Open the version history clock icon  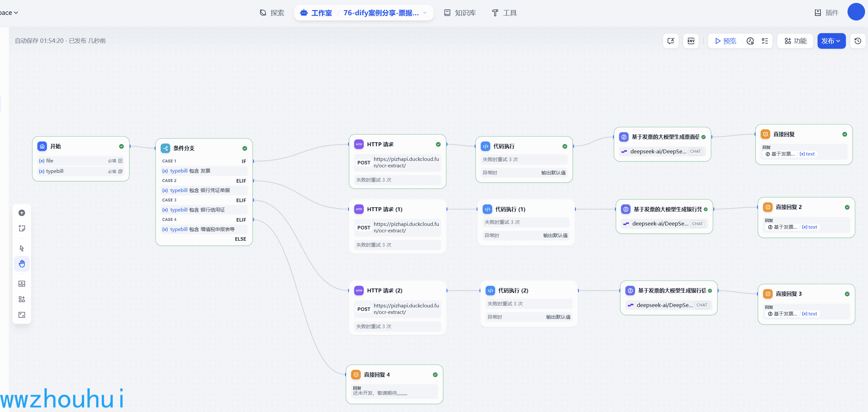pos(858,41)
